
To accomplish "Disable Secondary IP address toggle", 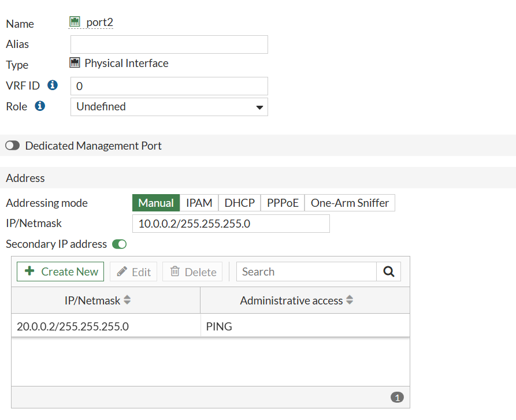I will [x=120, y=244].
